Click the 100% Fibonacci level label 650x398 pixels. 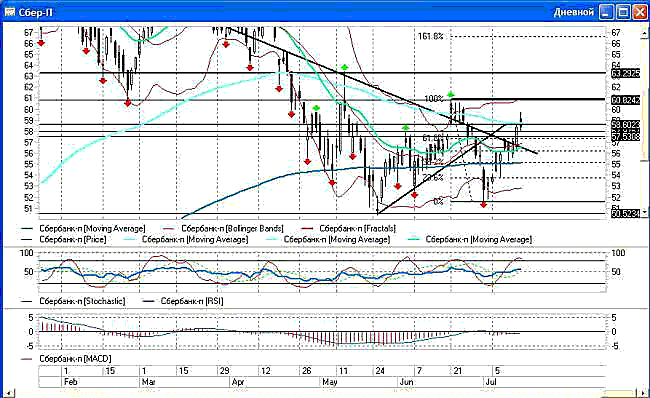point(434,99)
